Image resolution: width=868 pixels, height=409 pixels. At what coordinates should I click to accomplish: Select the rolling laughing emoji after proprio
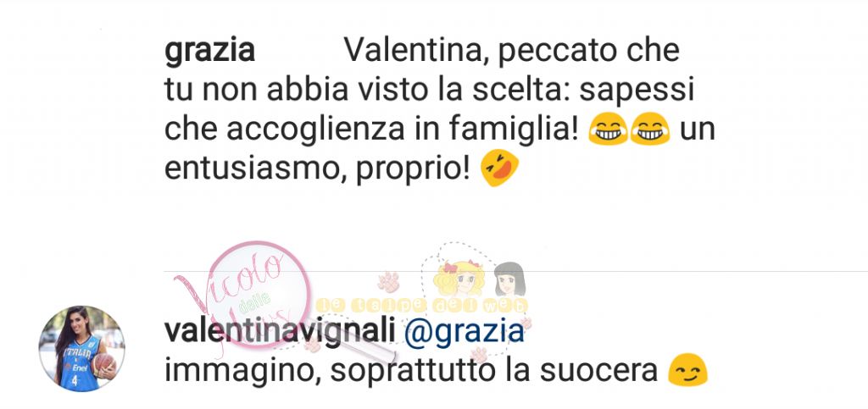coord(499,168)
